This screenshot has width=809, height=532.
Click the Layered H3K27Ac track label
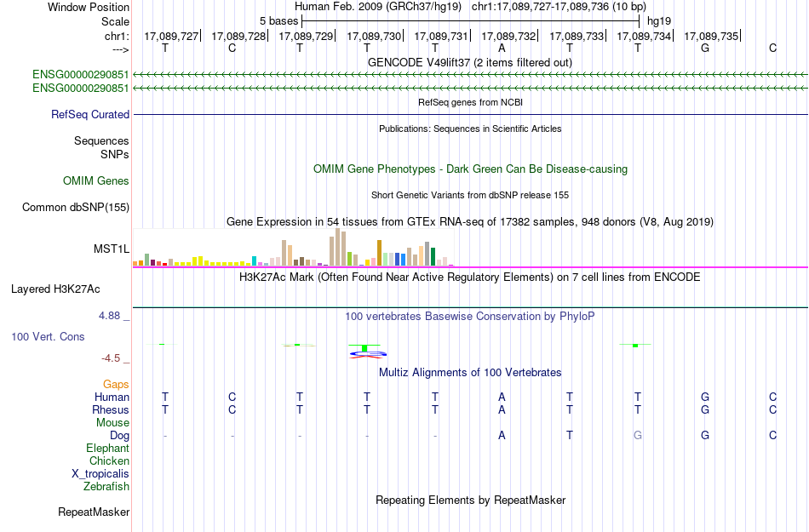click(55, 289)
